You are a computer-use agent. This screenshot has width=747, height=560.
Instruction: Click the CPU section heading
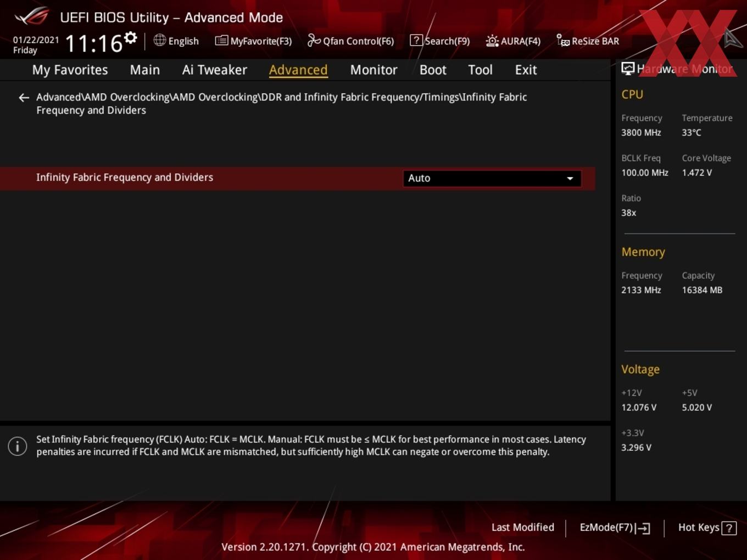pos(632,94)
